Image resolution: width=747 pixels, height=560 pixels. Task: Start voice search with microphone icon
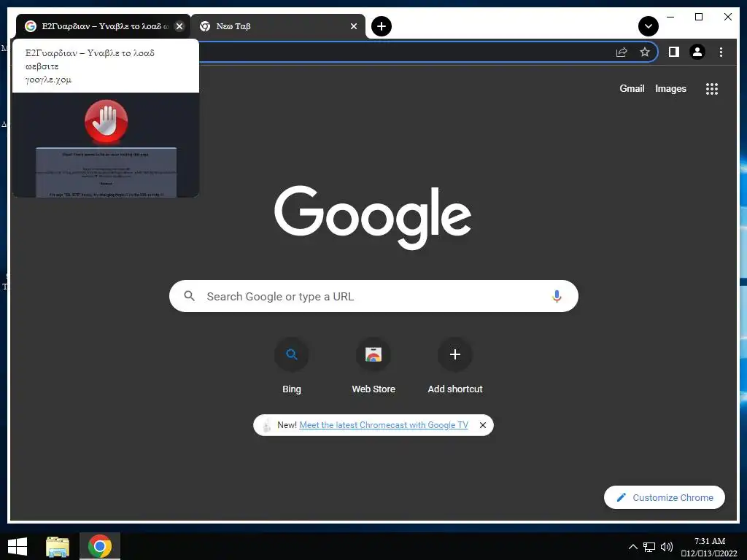557,296
